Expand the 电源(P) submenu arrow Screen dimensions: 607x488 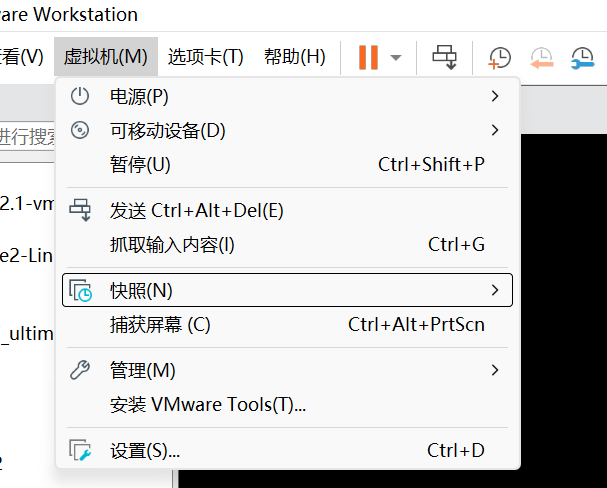[x=495, y=96]
